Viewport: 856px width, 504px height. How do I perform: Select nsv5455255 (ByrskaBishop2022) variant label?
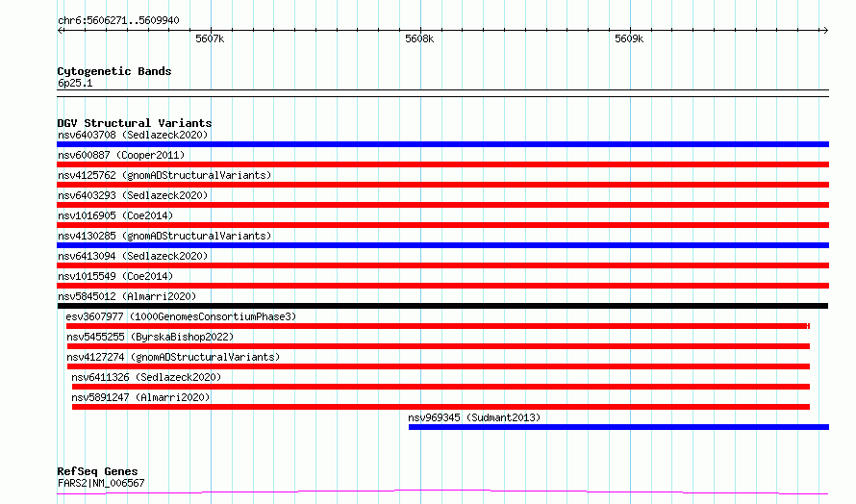(x=150, y=337)
